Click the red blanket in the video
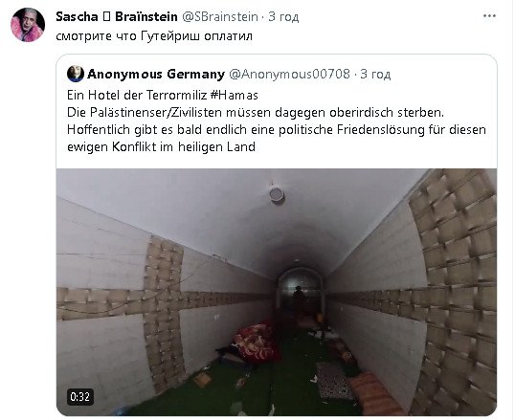515x420 pixels. pyautogui.click(x=256, y=343)
